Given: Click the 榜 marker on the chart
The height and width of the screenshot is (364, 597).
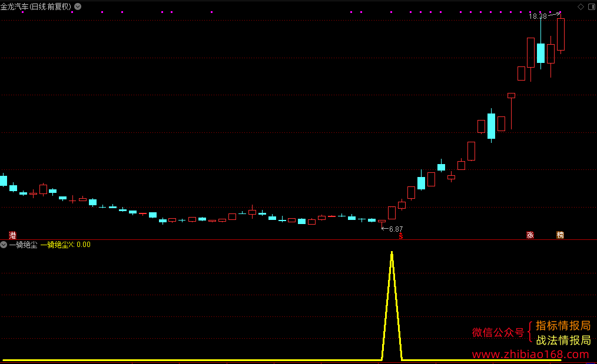Looking at the screenshot, I should 560,235.
